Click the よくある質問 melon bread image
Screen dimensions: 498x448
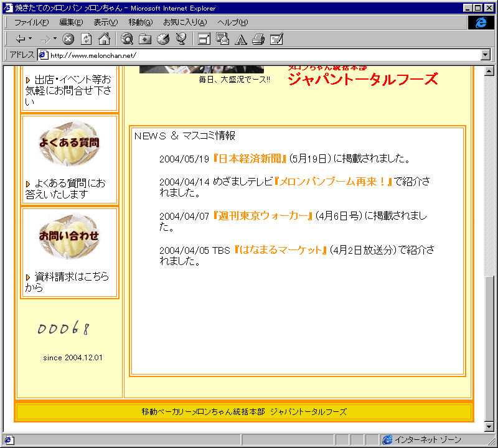tap(69, 143)
